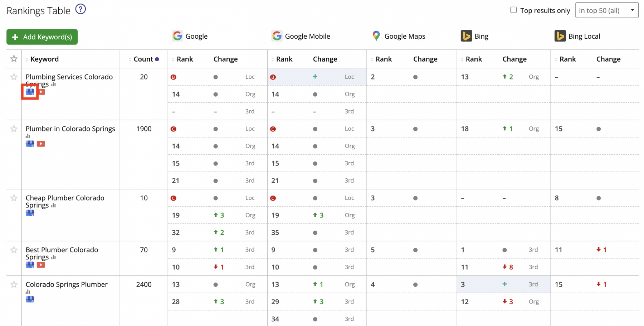Select the Bing Local icon in the header

coord(560,36)
